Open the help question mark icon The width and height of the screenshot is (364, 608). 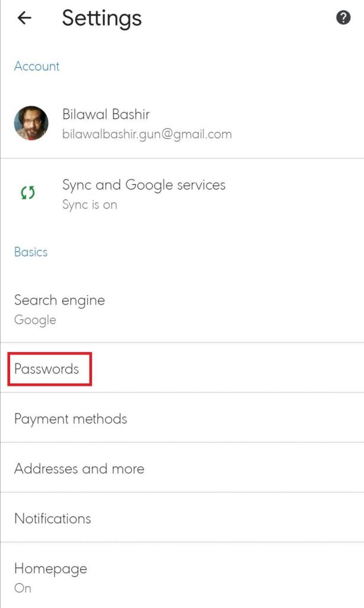[343, 18]
